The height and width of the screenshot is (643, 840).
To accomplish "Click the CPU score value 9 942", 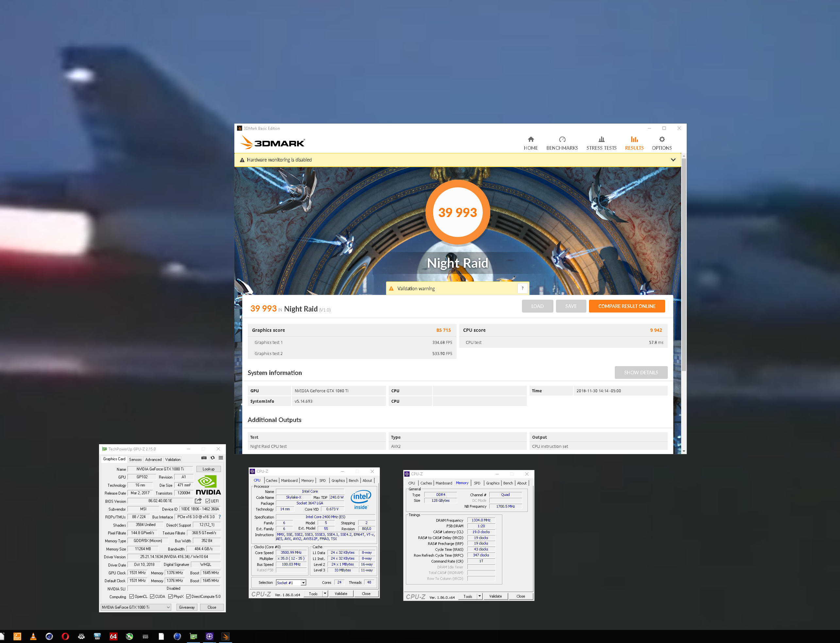I will pos(656,330).
